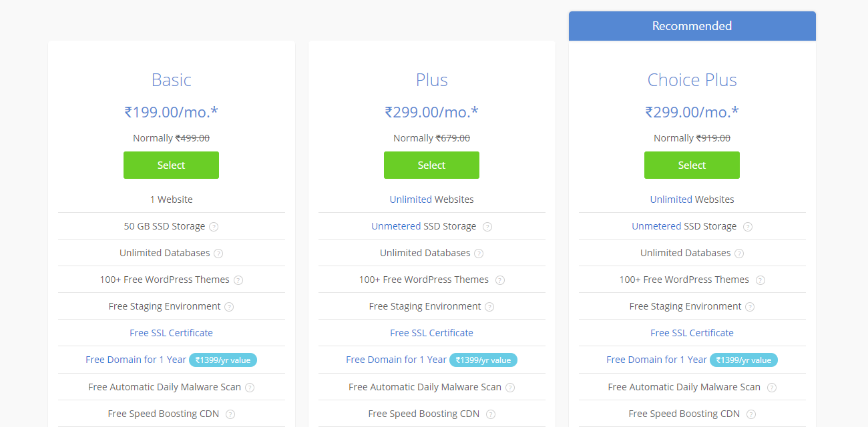Screen dimensions: 868x427
Task: Open help icon for Choice Plus Staging Environment
Action: coord(750,307)
